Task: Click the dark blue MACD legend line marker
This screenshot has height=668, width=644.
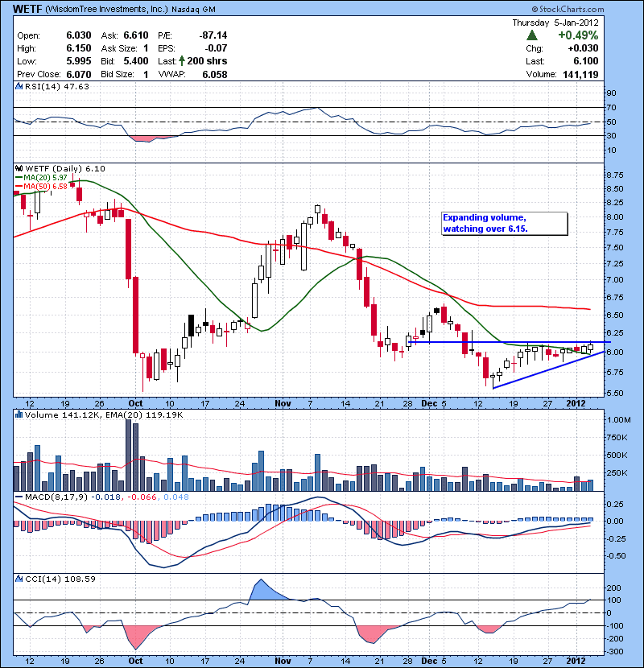Action: point(19,497)
